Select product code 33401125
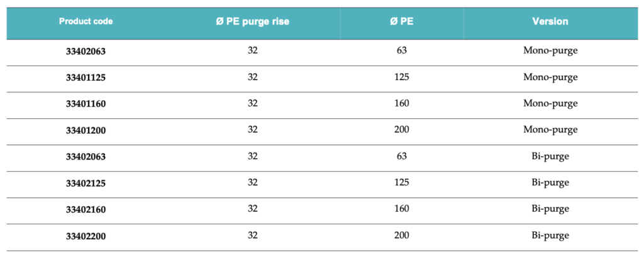The image size is (644, 257). [x=86, y=77]
